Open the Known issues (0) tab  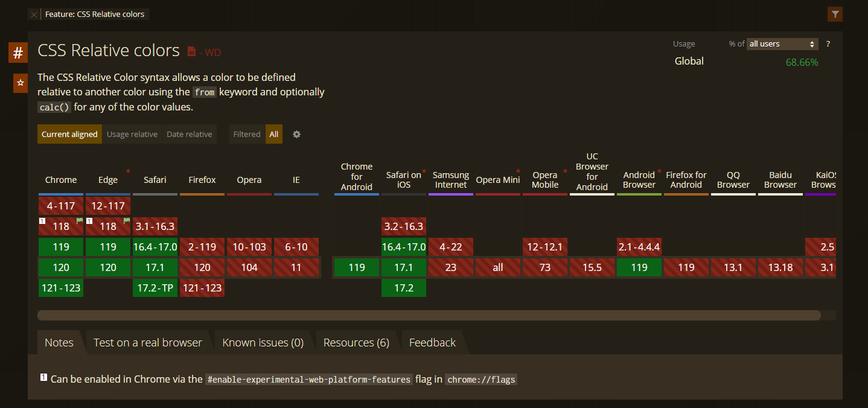[263, 342]
